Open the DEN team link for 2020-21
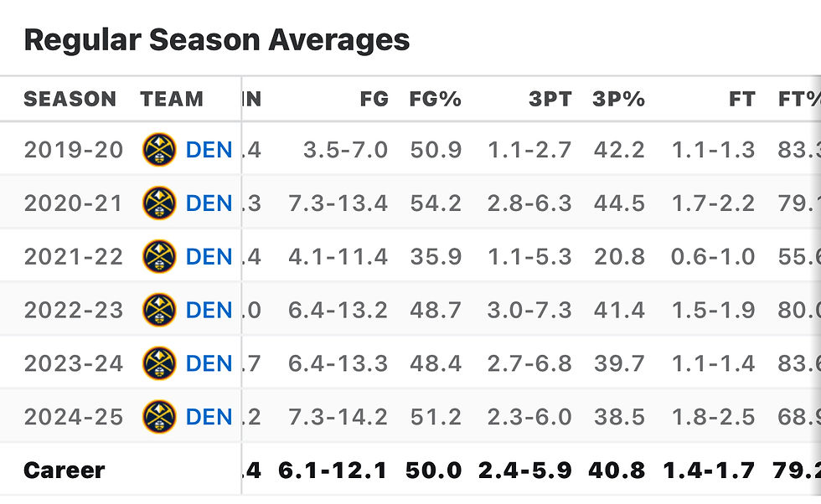The height and width of the screenshot is (504, 821). pyautogui.click(x=209, y=203)
